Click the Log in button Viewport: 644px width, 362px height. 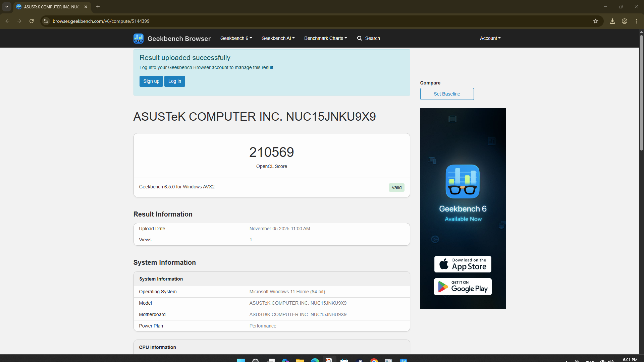coord(174,81)
